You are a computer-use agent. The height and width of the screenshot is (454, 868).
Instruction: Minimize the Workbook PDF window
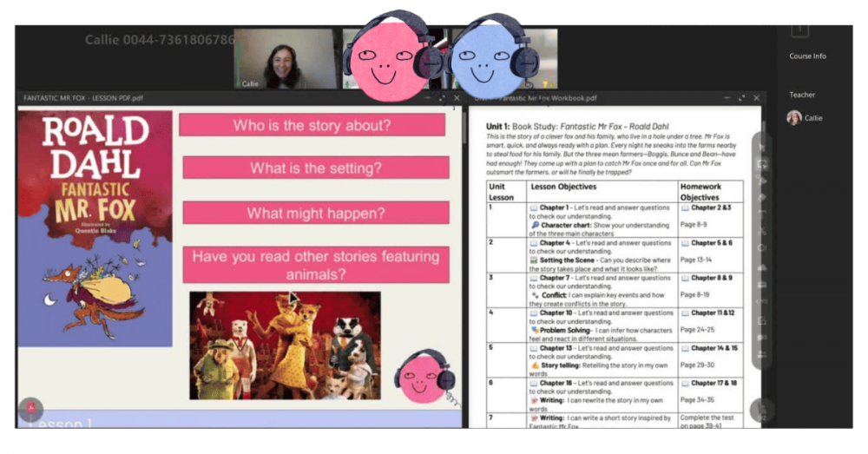coord(727,98)
